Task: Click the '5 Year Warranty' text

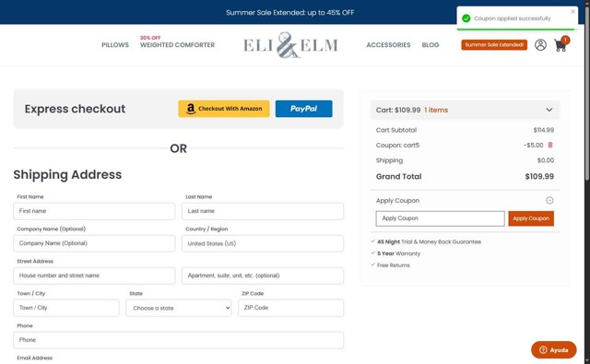Action: coord(398,253)
